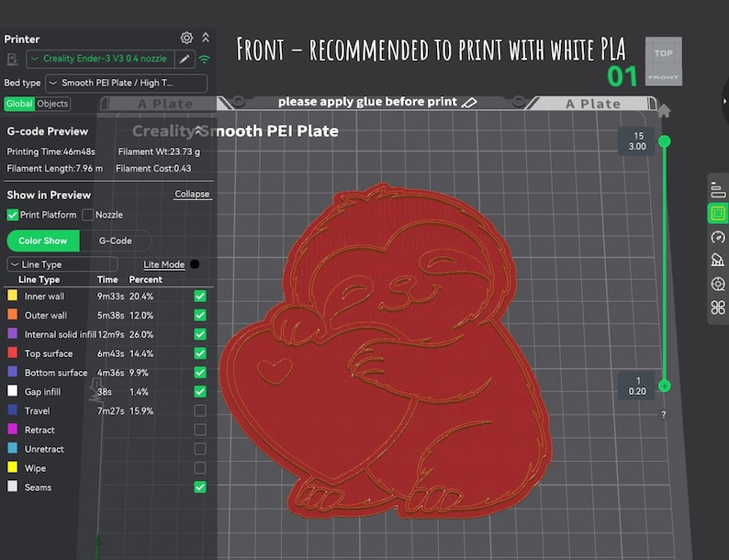The image size is (729, 560).
Task: Click the home view reset icon
Action: click(664, 110)
